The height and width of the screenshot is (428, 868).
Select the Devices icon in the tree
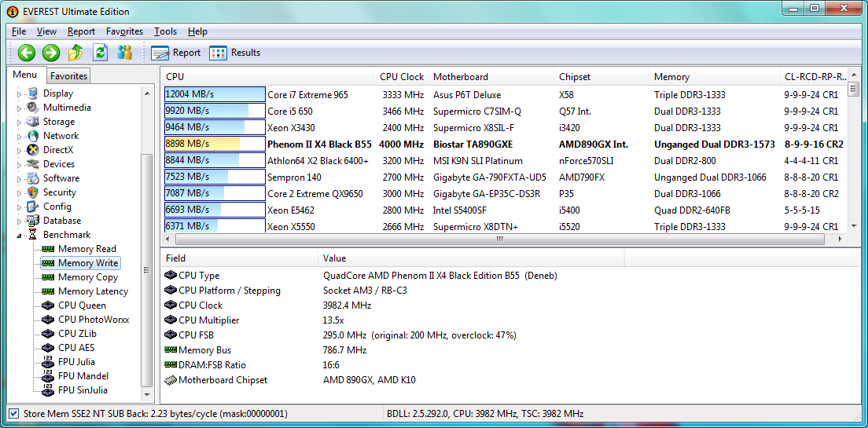click(33, 164)
